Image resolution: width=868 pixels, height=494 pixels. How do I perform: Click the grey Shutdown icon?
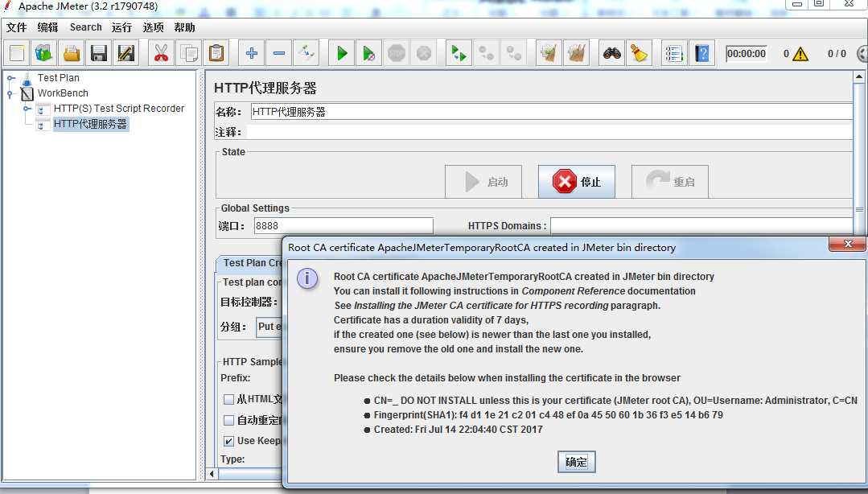423,54
